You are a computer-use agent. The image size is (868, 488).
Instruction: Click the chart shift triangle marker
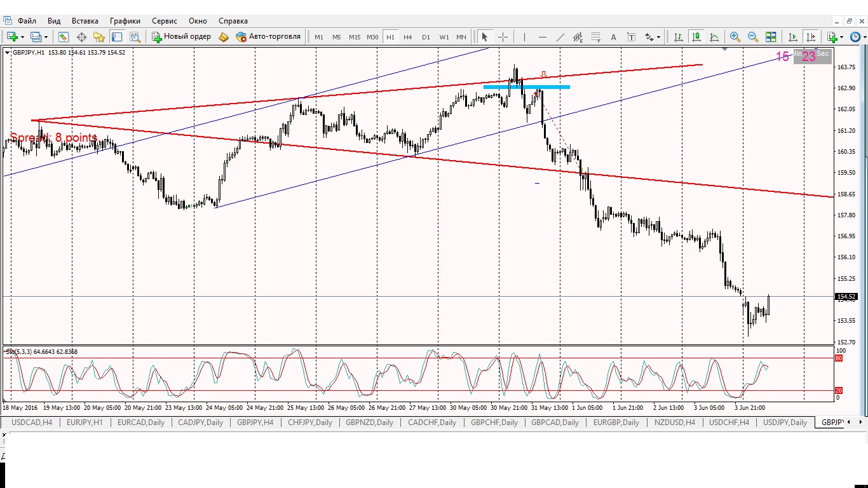(x=724, y=49)
